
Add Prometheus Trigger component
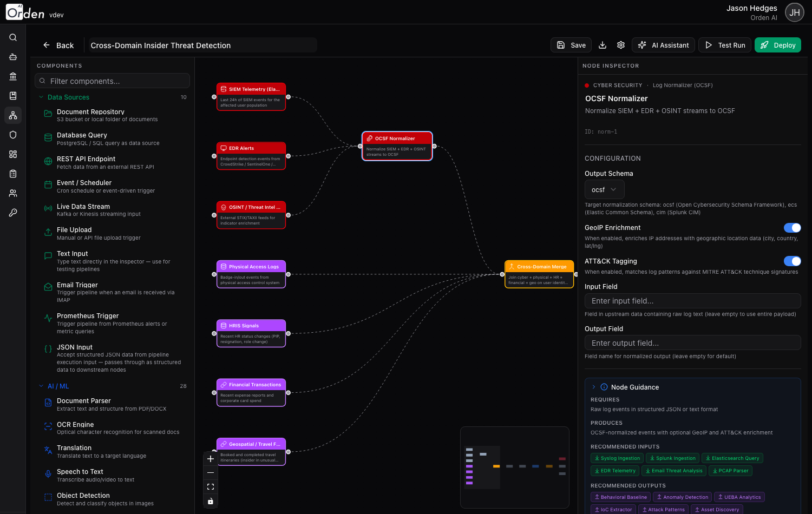point(113,324)
